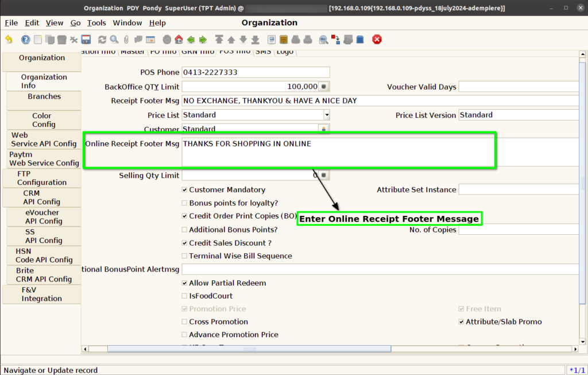Click the Delete record trash icon
Screen dimensions: 588x375
pyautogui.click(x=62, y=40)
